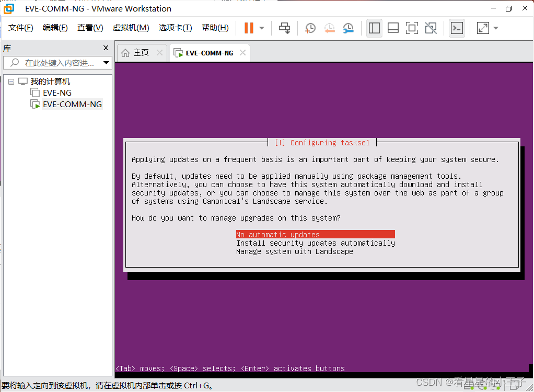Click the VMware Workstation title bar logo
The height and width of the screenshot is (392, 534).
tap(8, 8)
